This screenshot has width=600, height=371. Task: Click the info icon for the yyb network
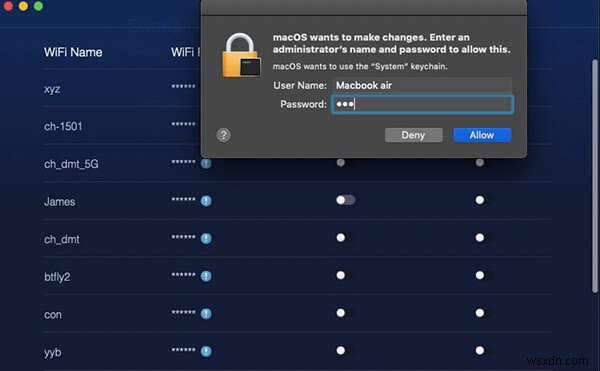tap(206, 351)
